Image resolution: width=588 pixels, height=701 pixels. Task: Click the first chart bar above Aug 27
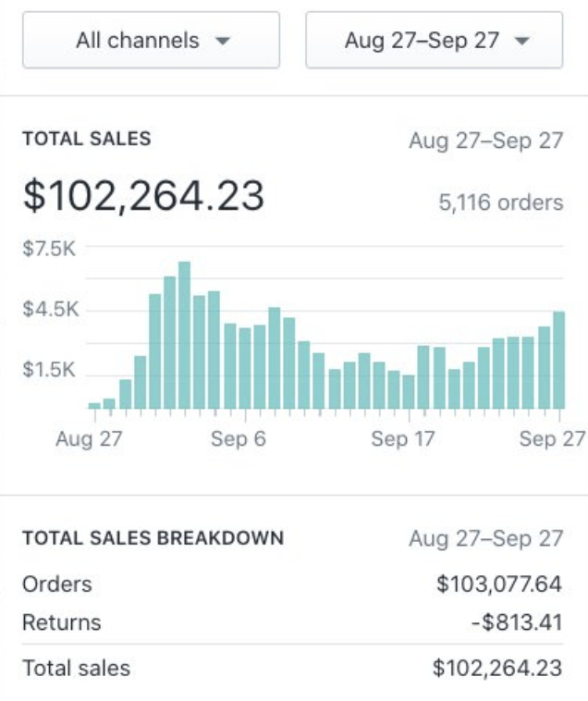click(x=94, y=405)
